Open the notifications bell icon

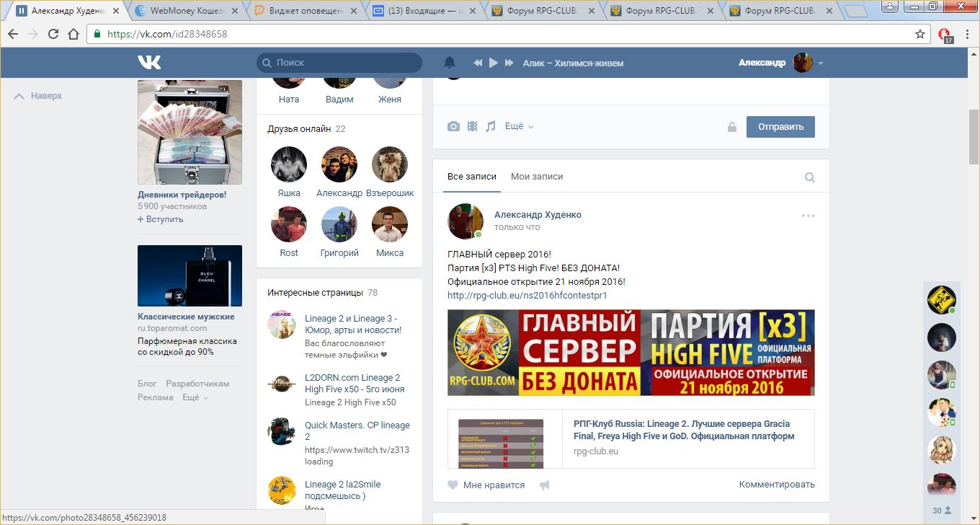click(x=450, y=63)
